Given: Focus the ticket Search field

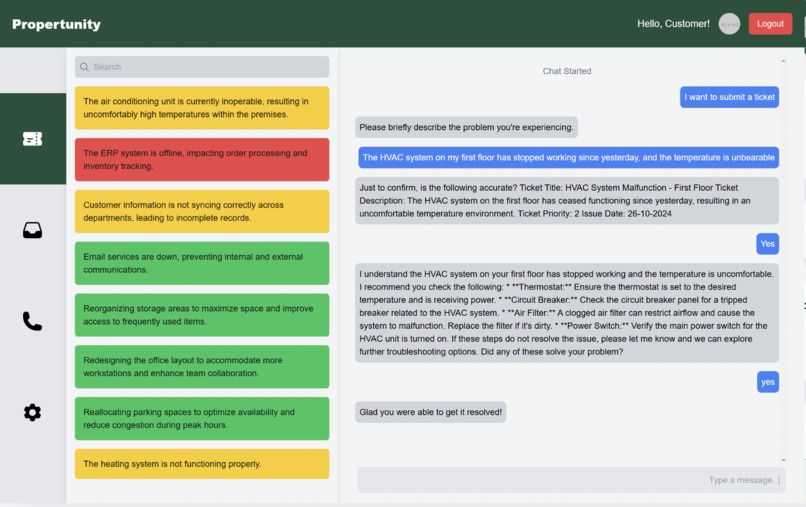Looking at the screenshot, I should [x=202, y=67].
